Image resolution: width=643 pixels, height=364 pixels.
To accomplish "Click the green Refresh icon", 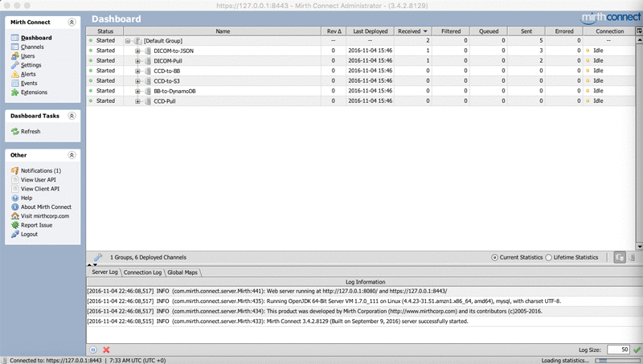I will point(14,131).
